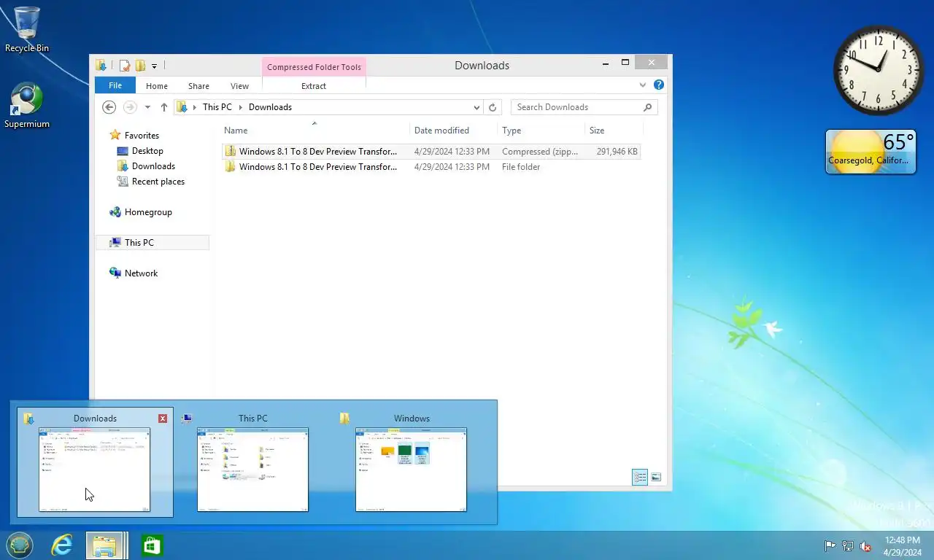Click the Properties quick access toolbar icon

tap(125, 66)
